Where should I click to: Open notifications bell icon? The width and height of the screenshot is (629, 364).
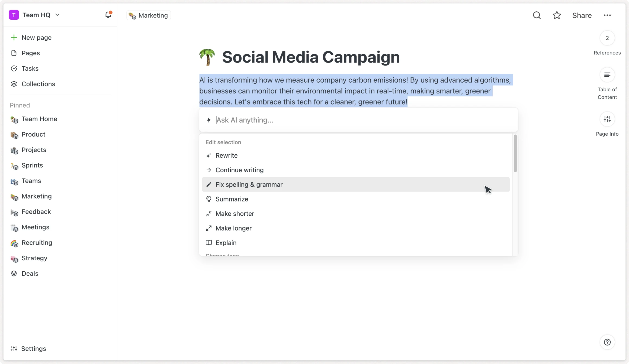(x=108, y=15)
